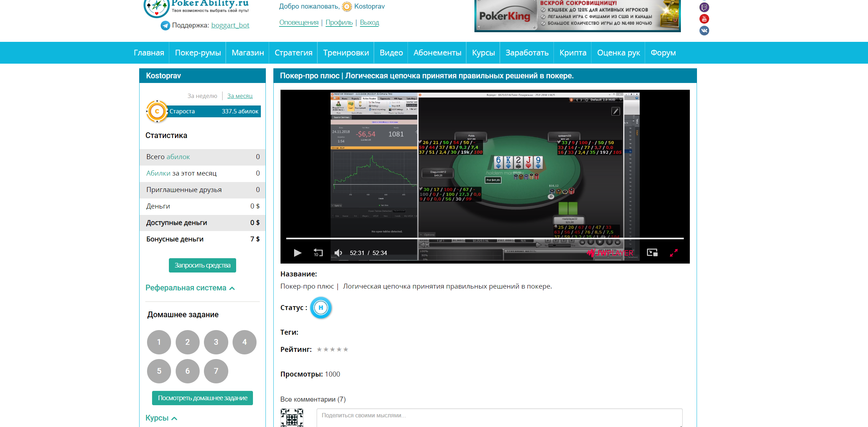This screenshot has width=868, height=427.
Task: Click the blue status H badge
Action: (321, 308)
